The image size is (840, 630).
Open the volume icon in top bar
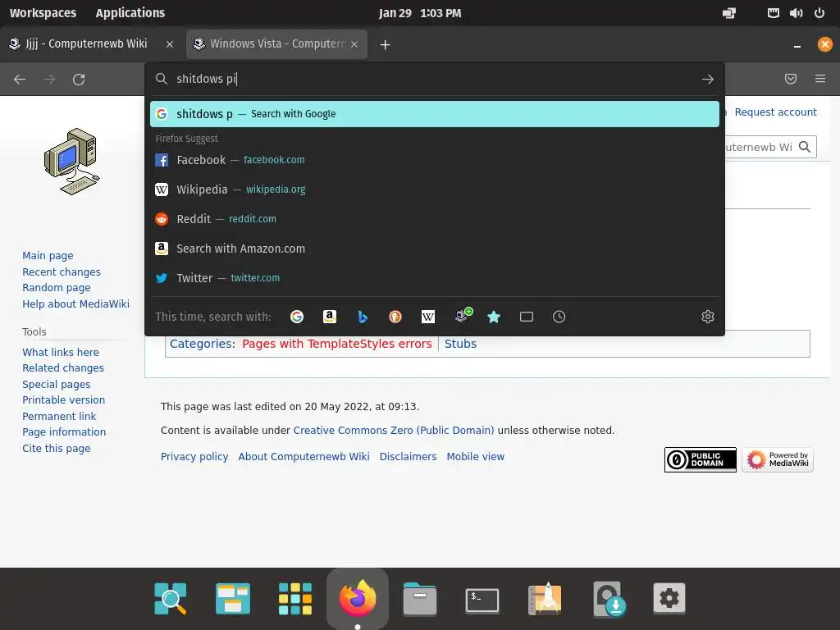coord(796,13)
